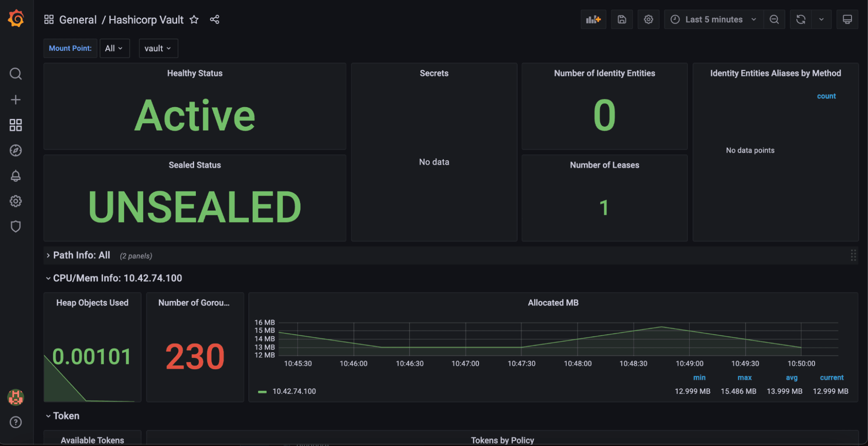The width and height of the screenshot is (868, 446).
Task: Open the search dashboards icon in sidebar
Action: [16, 74]
